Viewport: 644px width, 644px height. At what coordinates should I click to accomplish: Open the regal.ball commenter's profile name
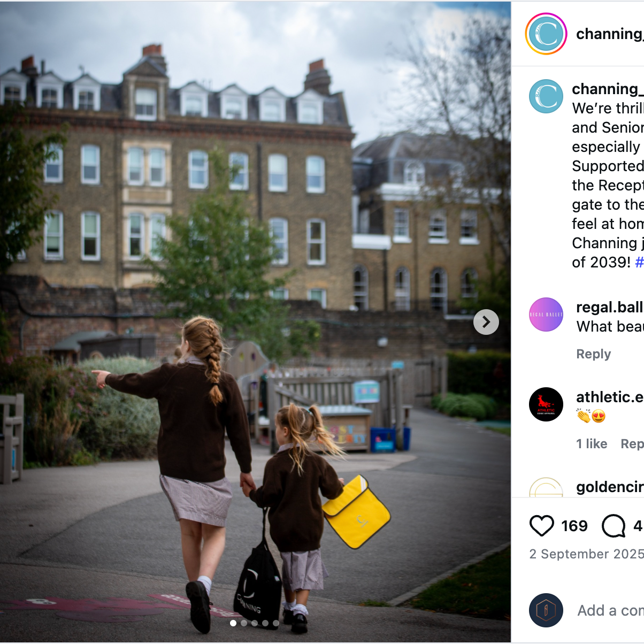[x=610, y=307]
